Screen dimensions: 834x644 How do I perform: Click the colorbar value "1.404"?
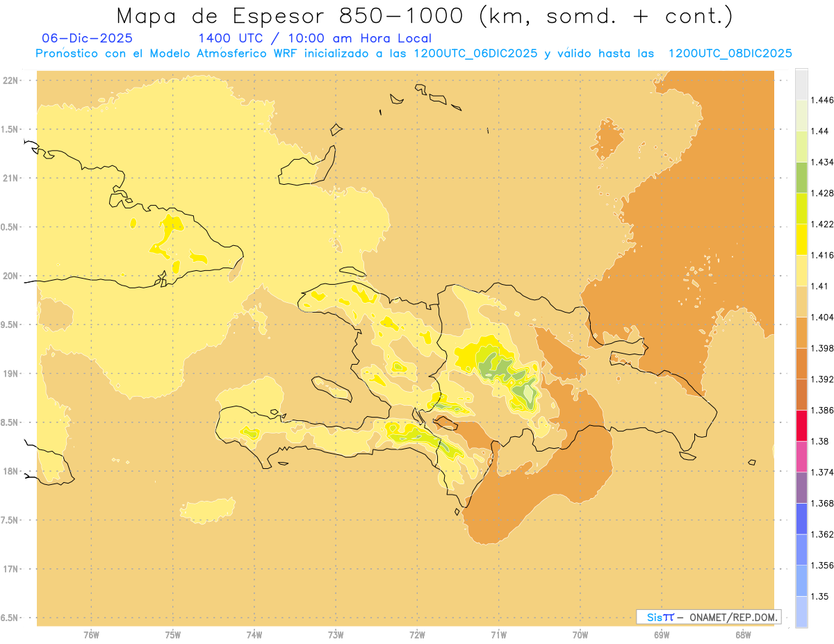point(821,317)
